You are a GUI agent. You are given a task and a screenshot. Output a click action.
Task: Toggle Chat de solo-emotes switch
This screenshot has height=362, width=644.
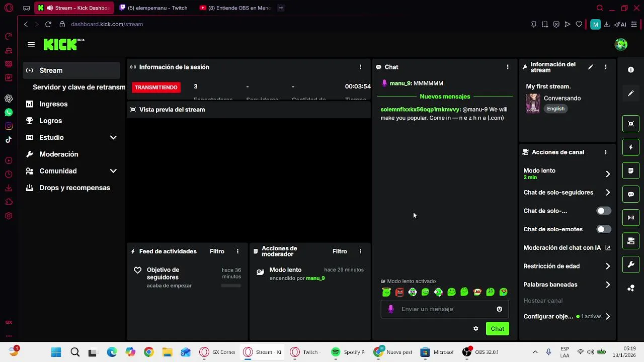coord(604,229)
